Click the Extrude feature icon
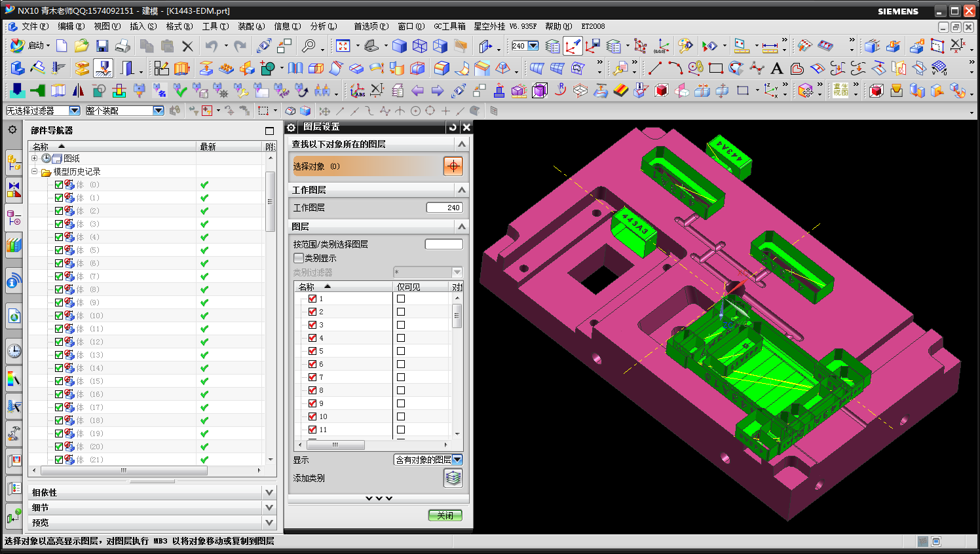Image resolution: width=980 pixels, height=554 pixels. (181, 68)
